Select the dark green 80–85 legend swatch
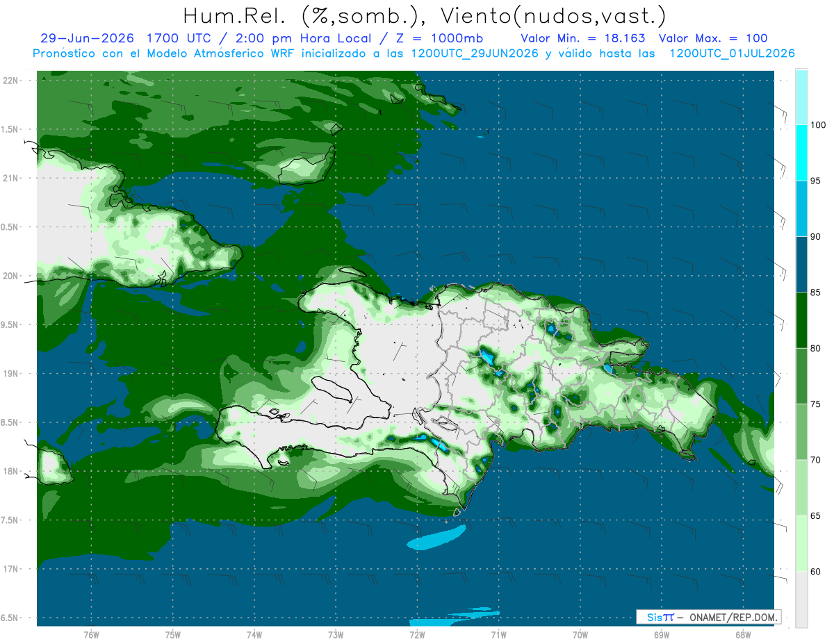The height and width of the screenshot is (644, 834). [801, 320]
